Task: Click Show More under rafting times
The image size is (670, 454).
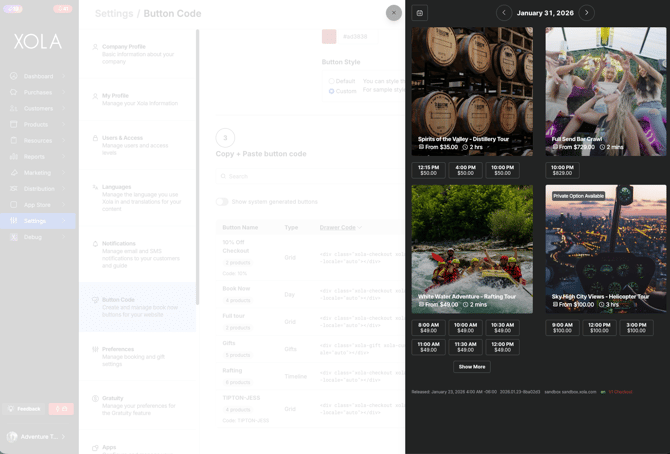Action: click(x=472, y=367)
